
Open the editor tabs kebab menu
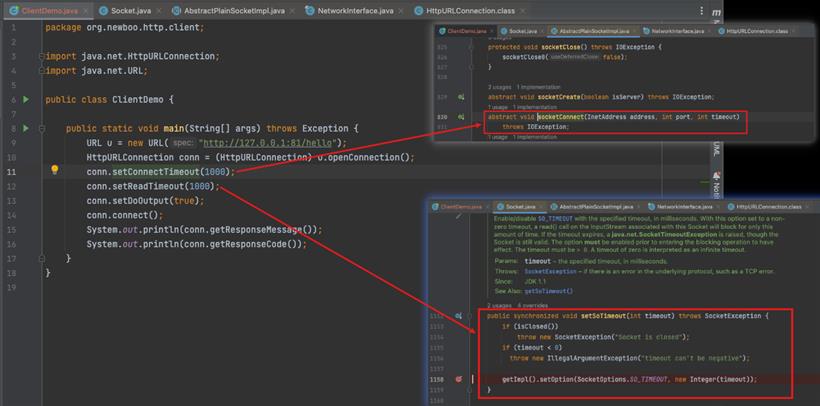701,10
